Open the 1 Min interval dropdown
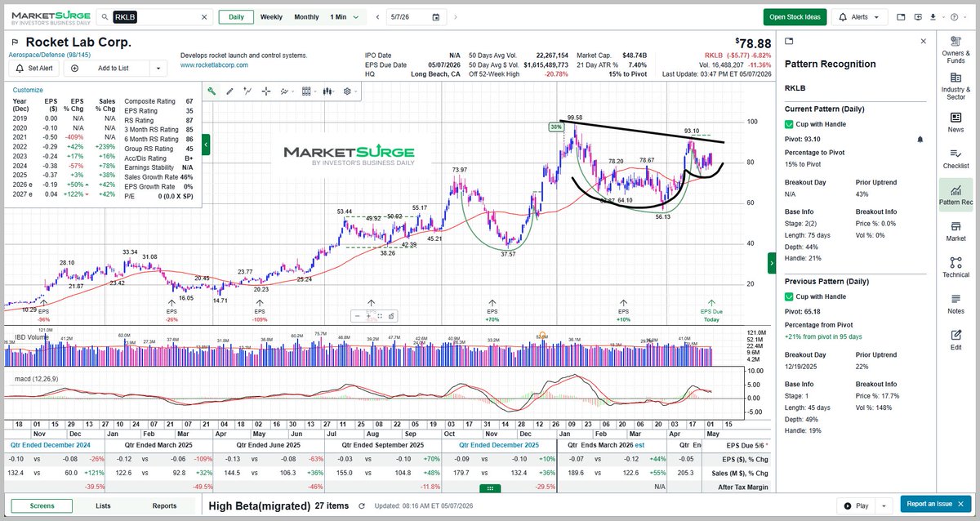980x521 pixels. point(344,16)
